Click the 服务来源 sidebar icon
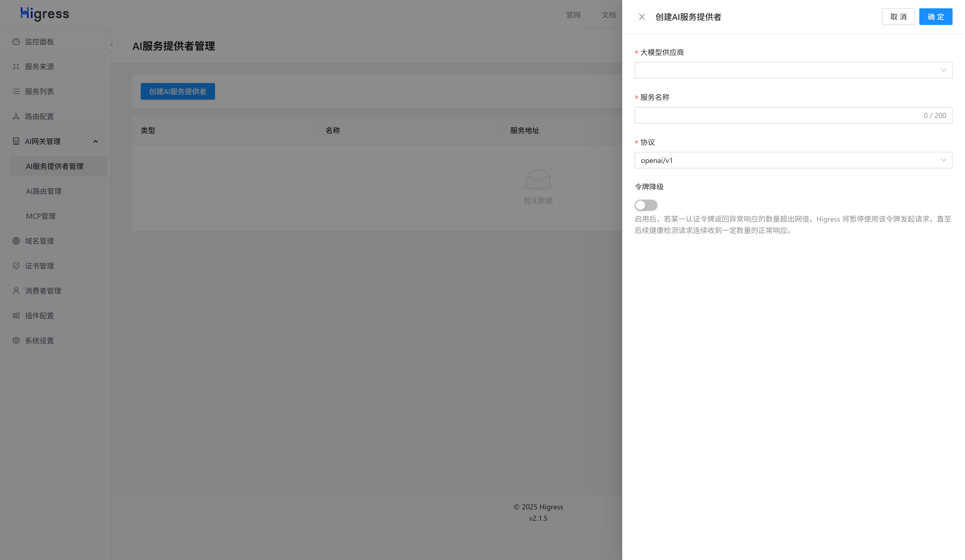This screenshot has height=560, width=965. click(16, 66)
